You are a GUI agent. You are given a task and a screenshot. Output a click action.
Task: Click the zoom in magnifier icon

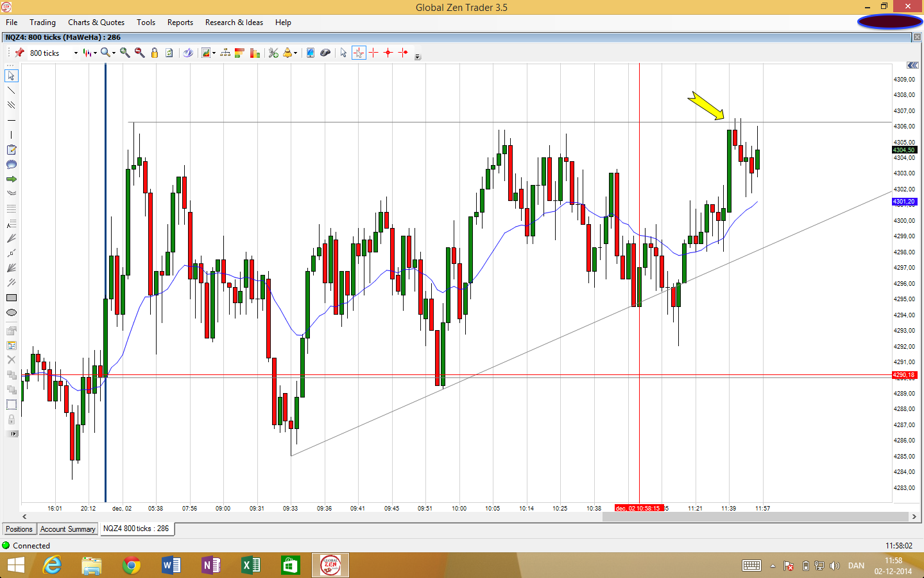click(x=124, y=53)
